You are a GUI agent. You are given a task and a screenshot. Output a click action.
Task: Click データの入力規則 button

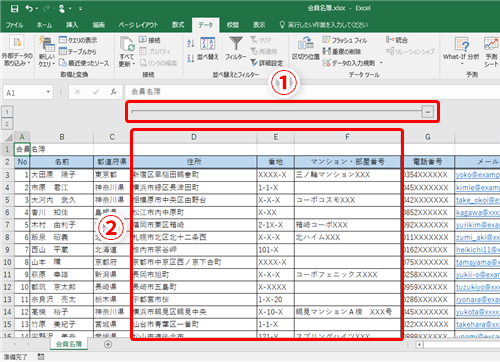click(x=349, y=63)
